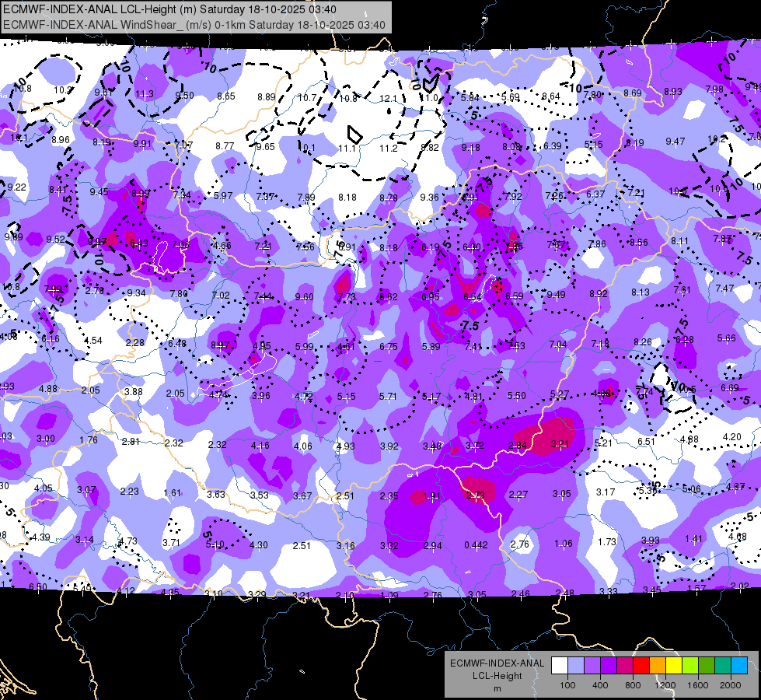Click the sky blue legend swatch
Screen dimensions: 761x700
(739, 666)
